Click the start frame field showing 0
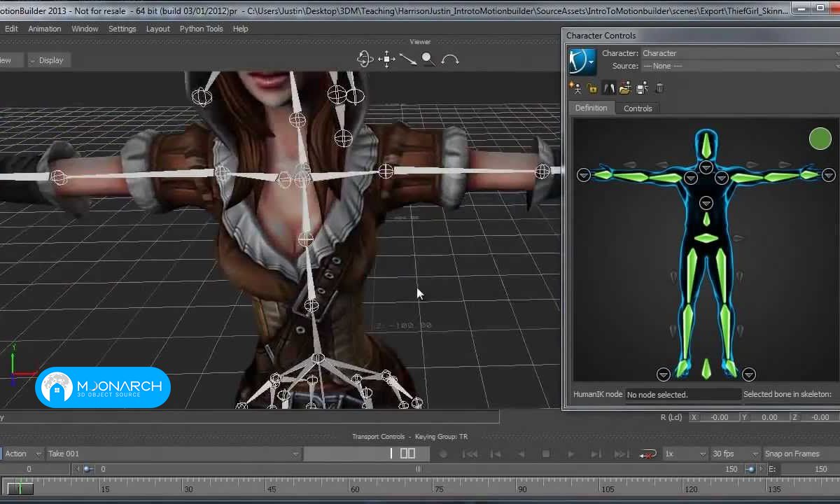This screenshot has width=840, height=504. pos(29,469)
